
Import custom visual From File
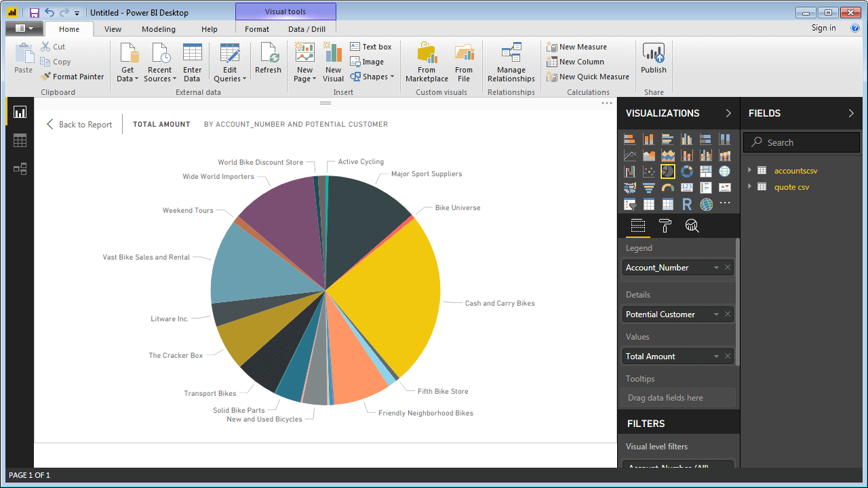click(464, 62)
